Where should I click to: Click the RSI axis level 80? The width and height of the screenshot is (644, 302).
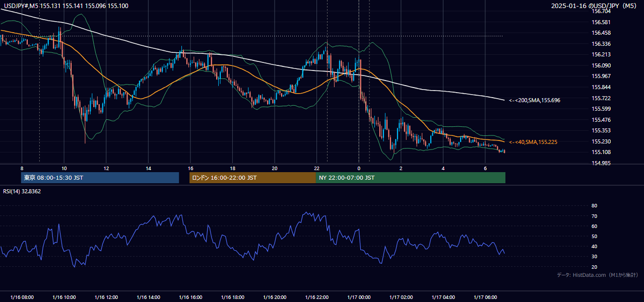click(595, 206)
